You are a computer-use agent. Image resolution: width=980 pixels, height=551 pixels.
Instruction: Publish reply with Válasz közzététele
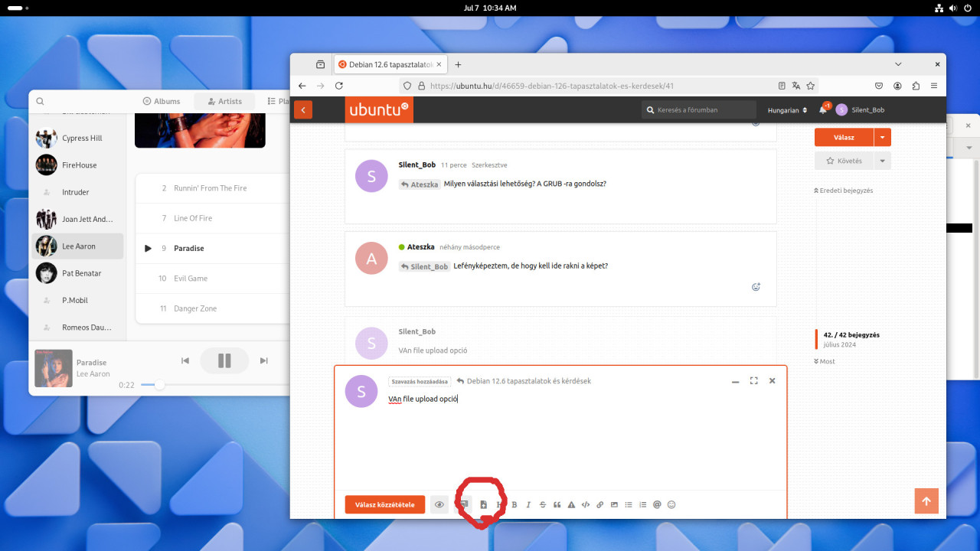pos(385,504)
